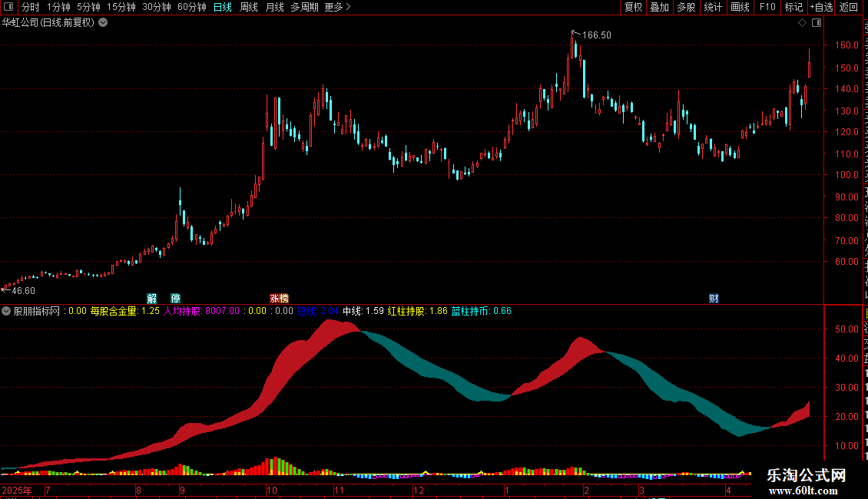The image size is (868, 499).
Task: Select the 1分钟 period
Action: pos(58,7)
